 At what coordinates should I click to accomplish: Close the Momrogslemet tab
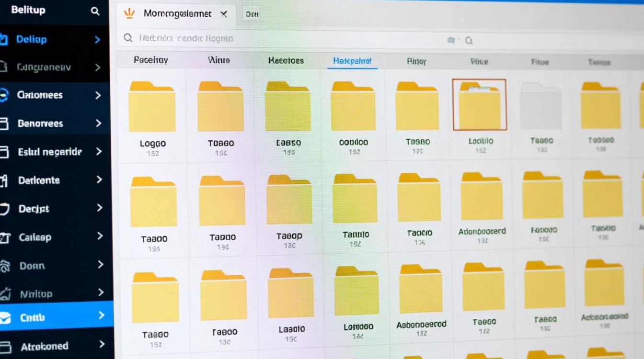[223, 14]
